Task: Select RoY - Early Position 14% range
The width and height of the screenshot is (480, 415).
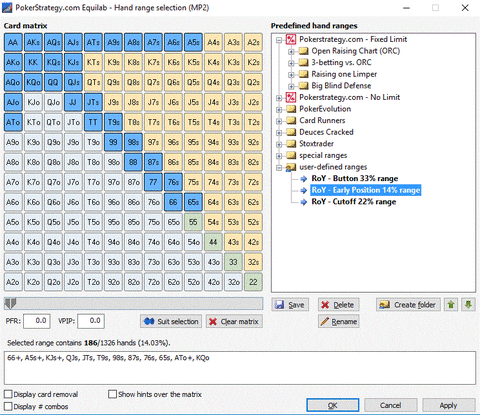Action: 366,190
